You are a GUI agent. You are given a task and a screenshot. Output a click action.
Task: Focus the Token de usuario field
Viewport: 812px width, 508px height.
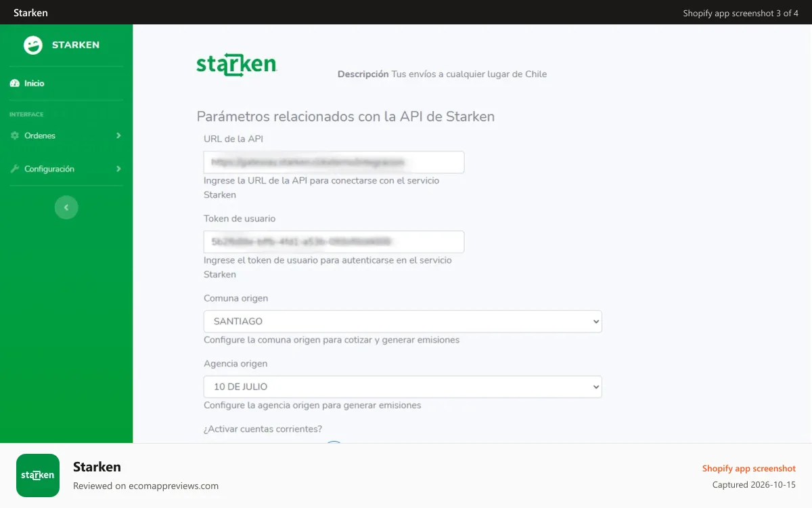[334, 242]
